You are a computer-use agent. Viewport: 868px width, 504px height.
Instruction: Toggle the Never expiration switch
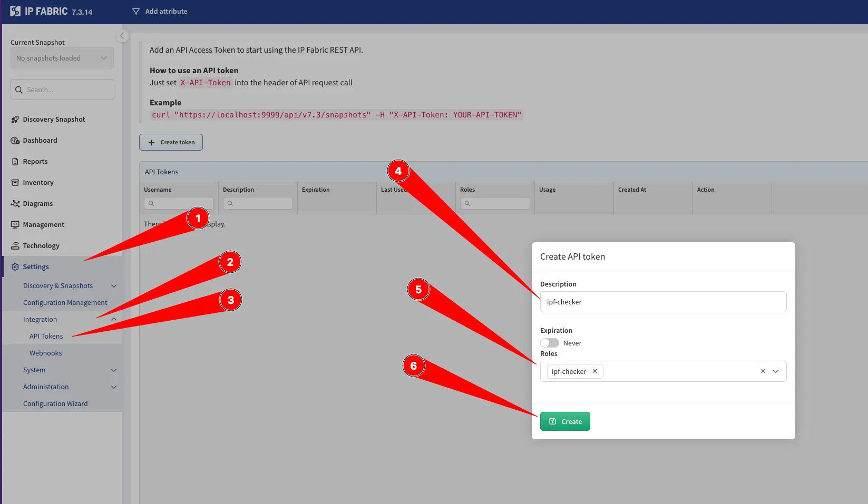click(549, 343)
